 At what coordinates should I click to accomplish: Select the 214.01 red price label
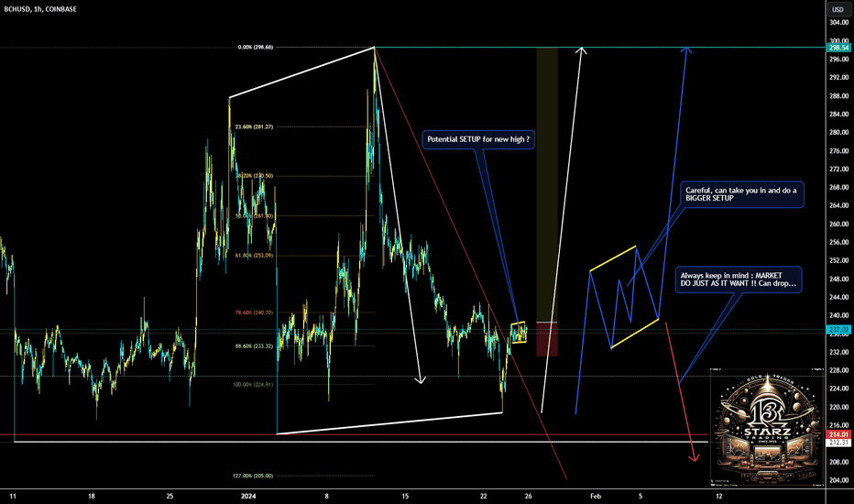[838, 434]
